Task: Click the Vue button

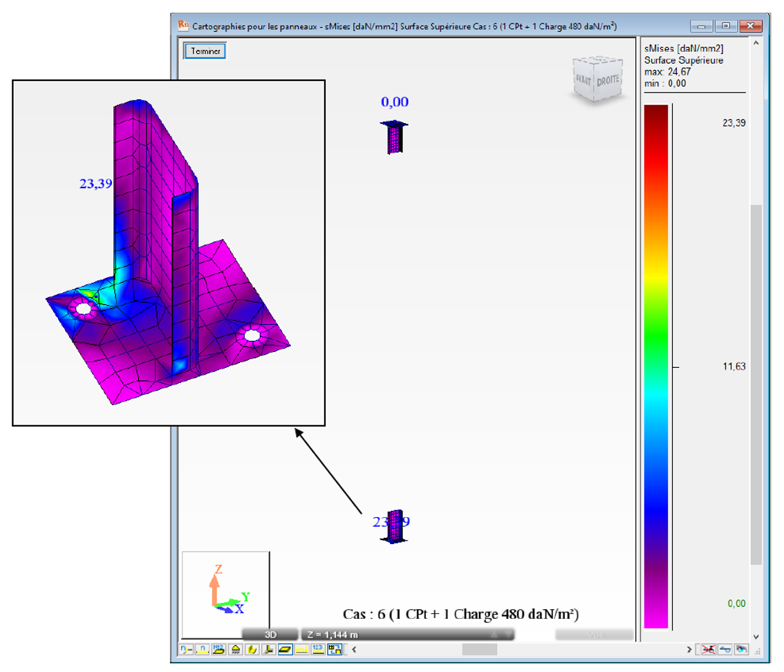Action: (595, 635)
